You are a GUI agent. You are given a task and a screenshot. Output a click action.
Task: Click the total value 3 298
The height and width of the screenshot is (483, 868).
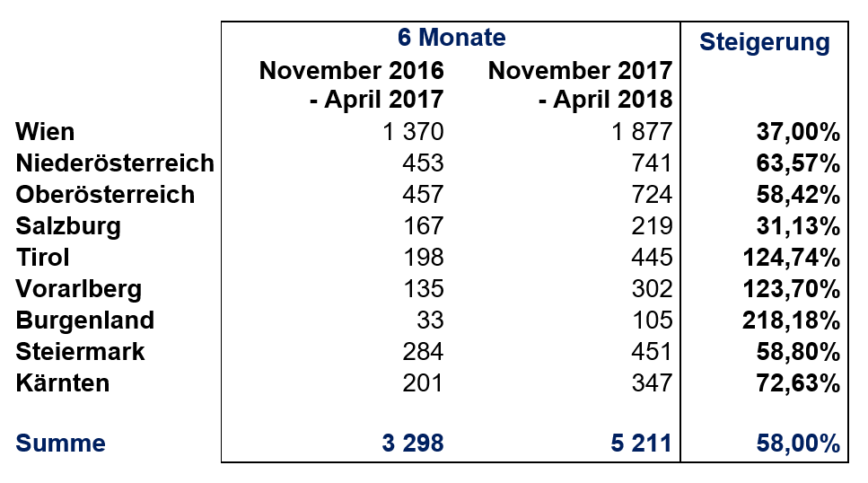click(x=411, y=443)
